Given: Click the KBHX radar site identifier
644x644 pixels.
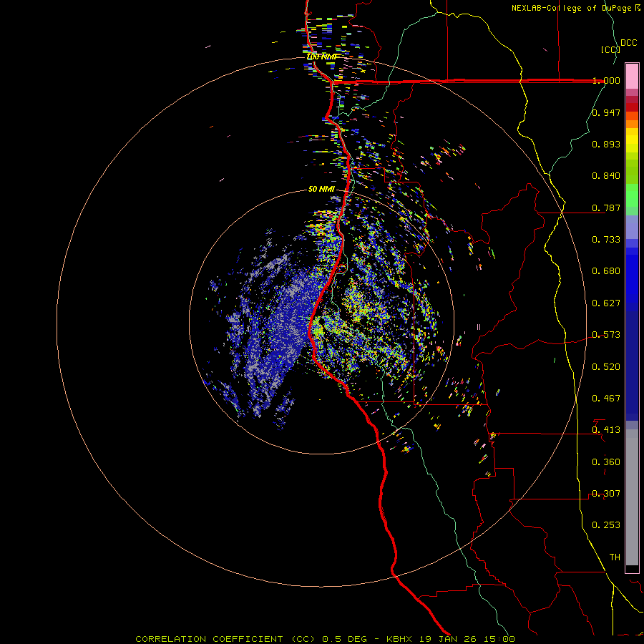Looking at the screenshot, I should click(x=400, y=639).
